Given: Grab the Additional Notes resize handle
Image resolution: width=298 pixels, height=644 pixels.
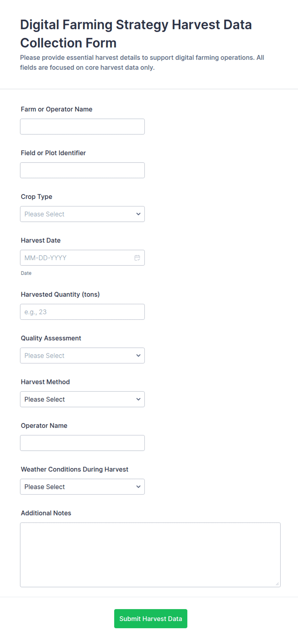Looking at the screenshot, I should point(277,584).
